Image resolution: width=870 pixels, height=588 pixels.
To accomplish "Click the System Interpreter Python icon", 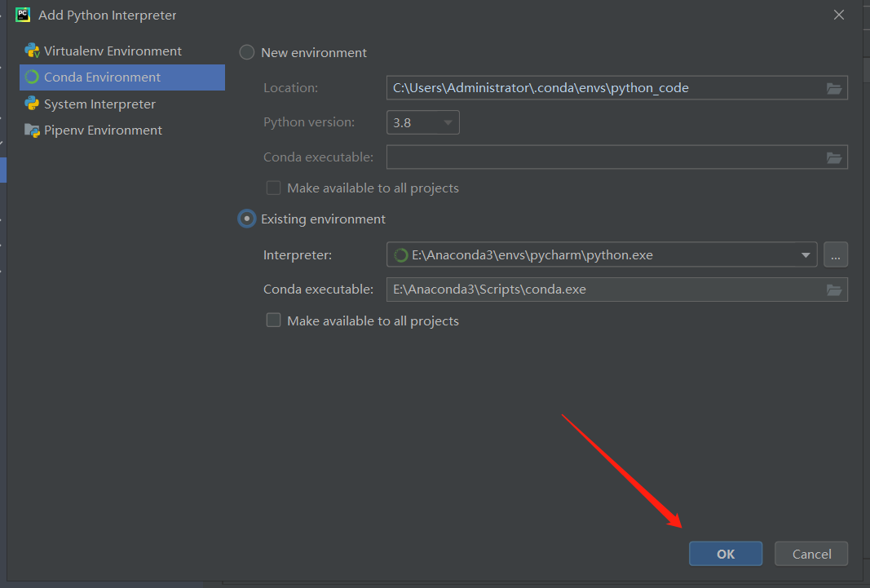I will point(32,104).
